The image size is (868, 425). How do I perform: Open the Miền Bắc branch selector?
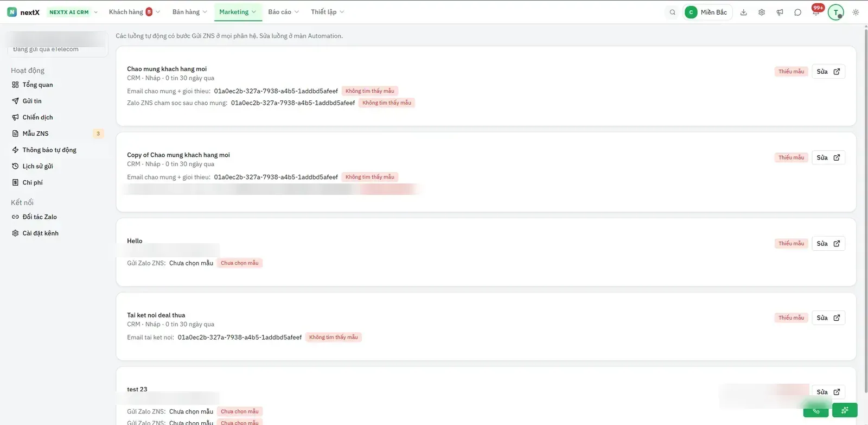point(708,12)
